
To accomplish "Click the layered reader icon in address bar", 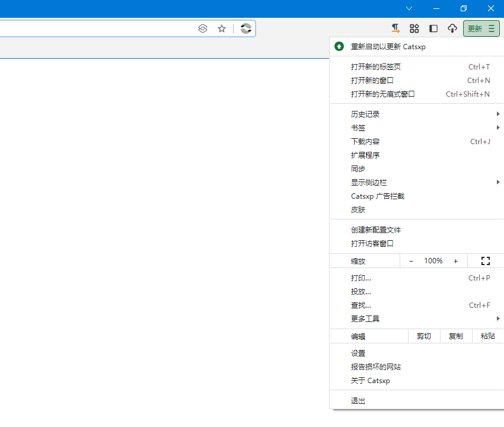I will tap(203, 28).
